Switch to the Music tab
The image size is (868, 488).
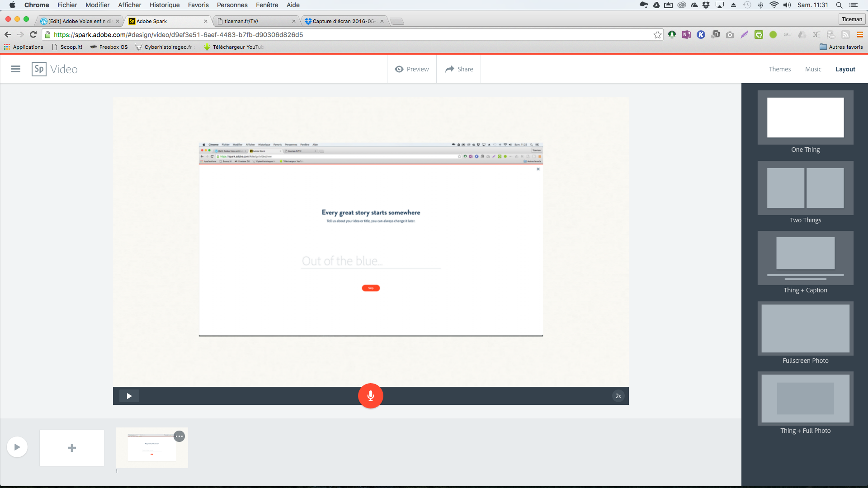[813, 69]
